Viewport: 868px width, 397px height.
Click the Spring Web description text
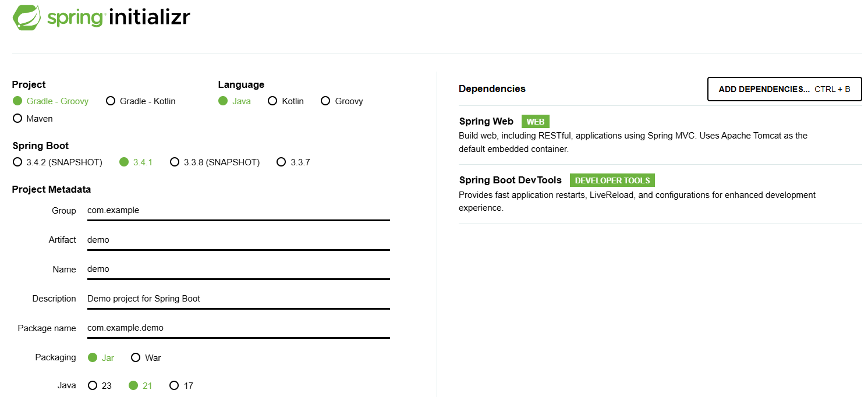pos(633,142)
